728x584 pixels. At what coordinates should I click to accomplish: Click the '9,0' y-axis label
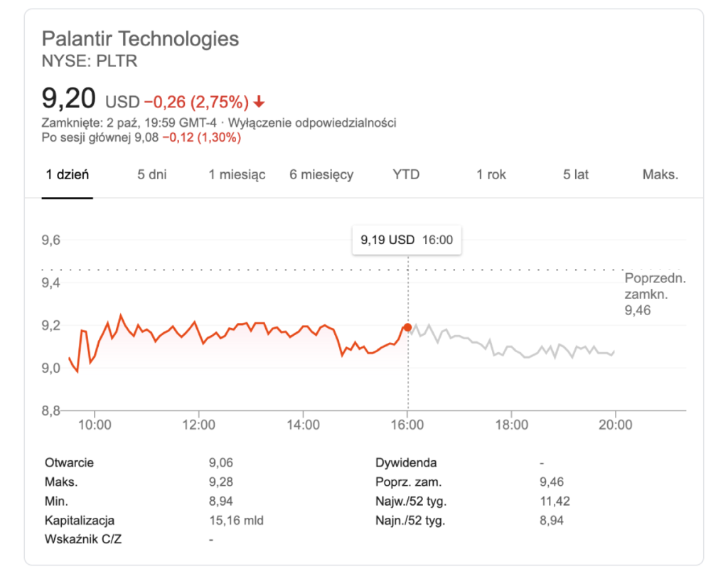click(x=51, y=368)
